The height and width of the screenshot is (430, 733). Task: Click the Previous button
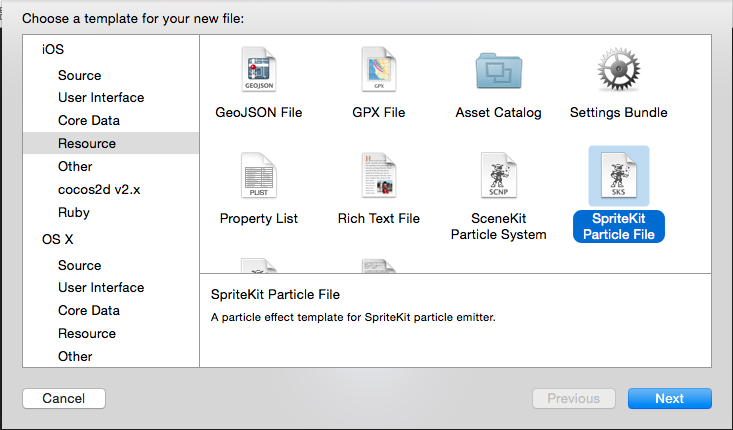[x=574, y=398]
